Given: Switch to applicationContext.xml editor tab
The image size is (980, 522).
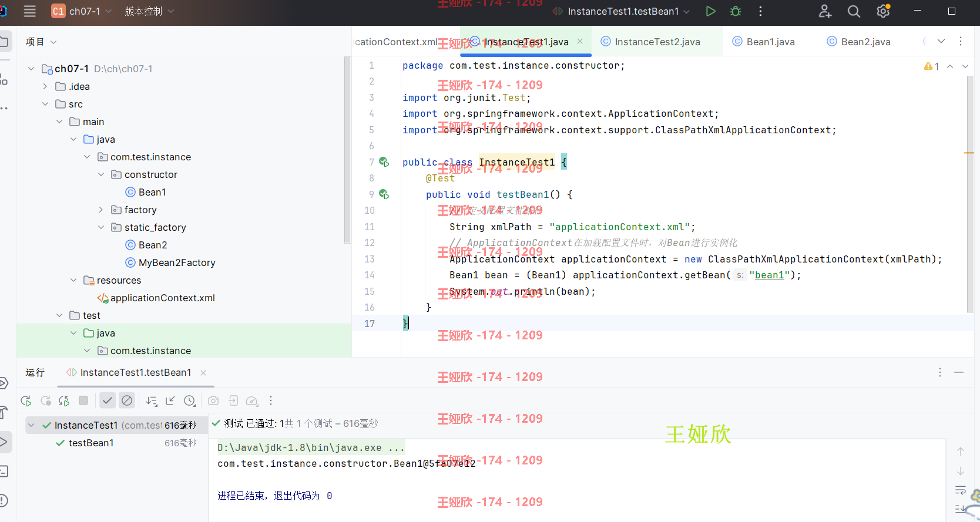Looking at the screenshot, I should click(x=397, y=42).
